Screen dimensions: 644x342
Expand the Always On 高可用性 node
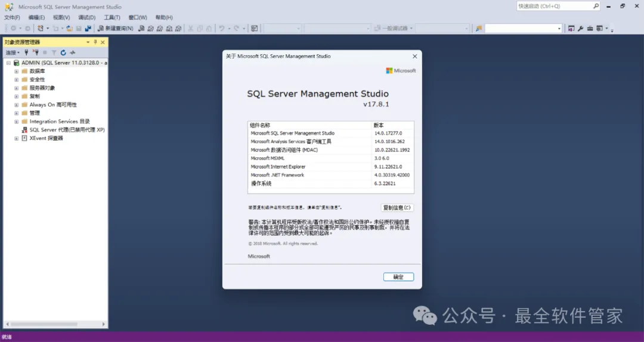click(x=17, y=105)
